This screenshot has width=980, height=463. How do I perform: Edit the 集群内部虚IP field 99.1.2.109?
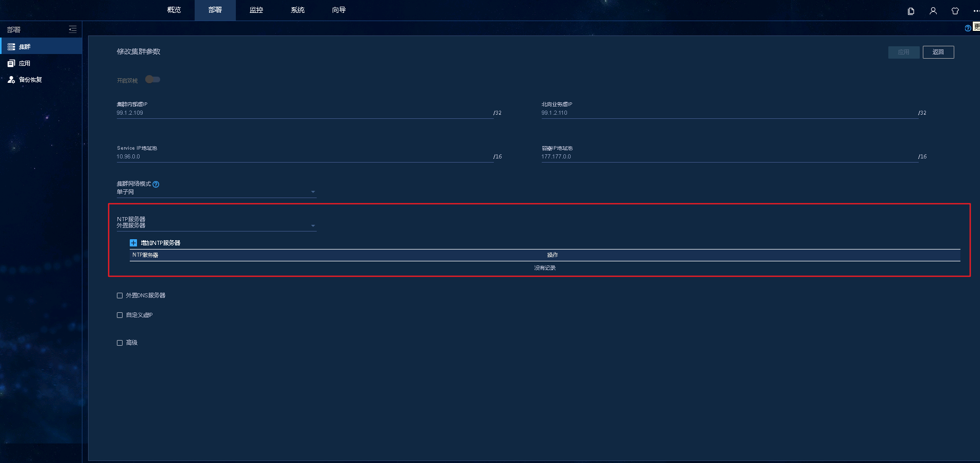tap(305, 113)
